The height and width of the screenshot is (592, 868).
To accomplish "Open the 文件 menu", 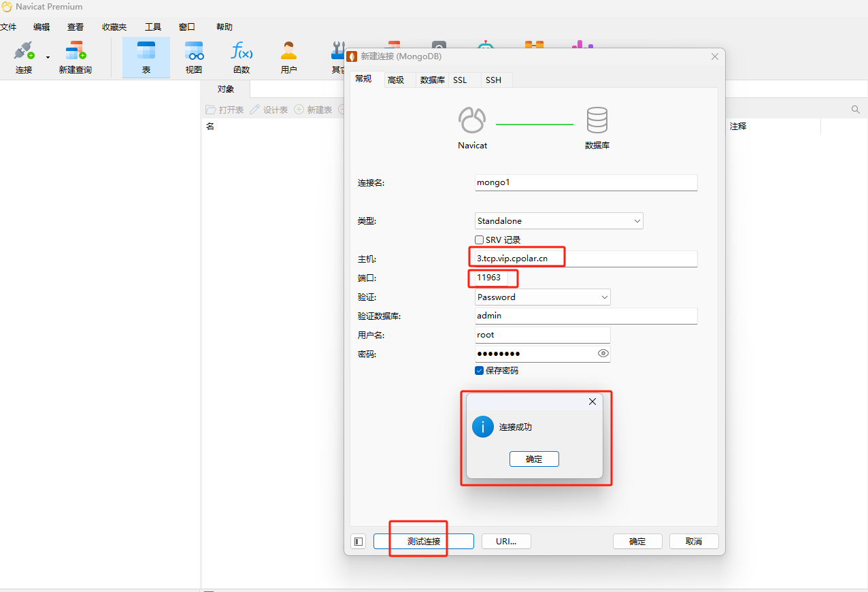I will click(x=7, y=27).
